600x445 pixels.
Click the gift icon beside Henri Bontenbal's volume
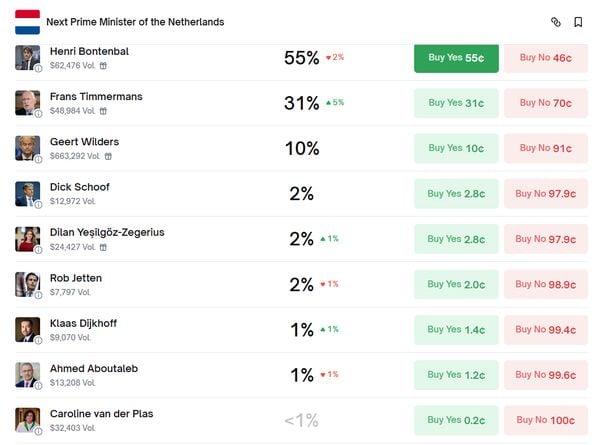tap(103, 66)
